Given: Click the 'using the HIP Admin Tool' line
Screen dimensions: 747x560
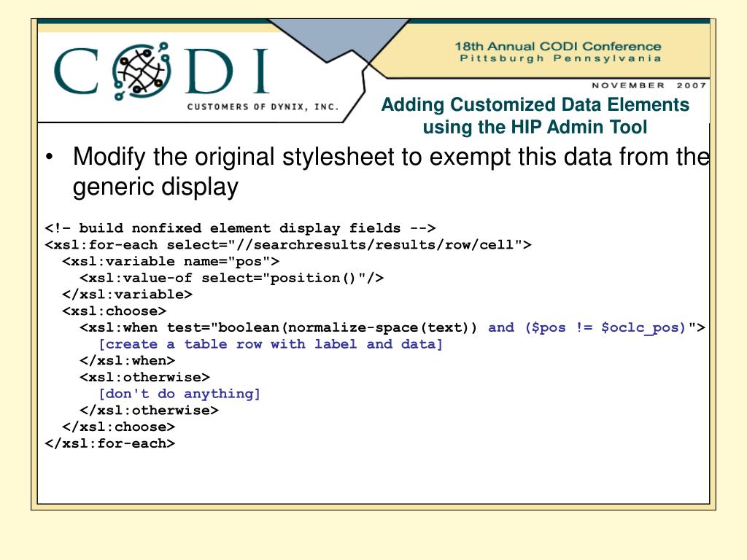Looking at the screenshot, I should [535, 127].
